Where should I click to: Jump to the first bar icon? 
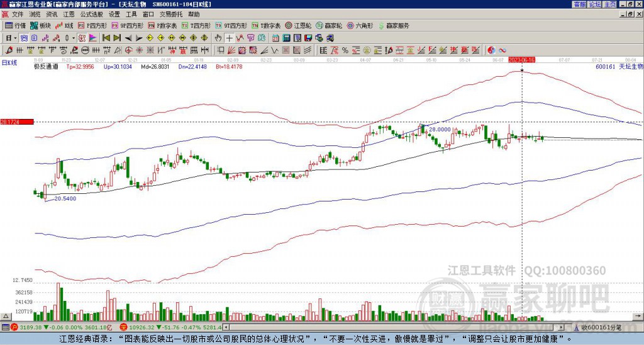click(x=106, y=38)
